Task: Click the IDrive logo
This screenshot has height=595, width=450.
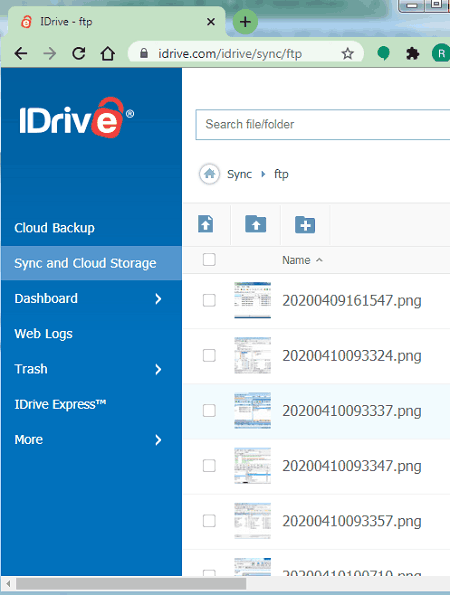Action: 76,118
